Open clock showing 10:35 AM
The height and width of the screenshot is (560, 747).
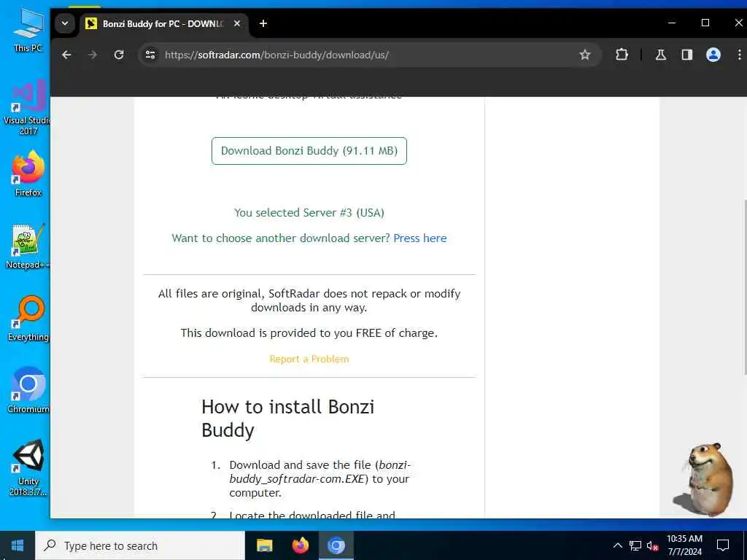coord(684,545)
